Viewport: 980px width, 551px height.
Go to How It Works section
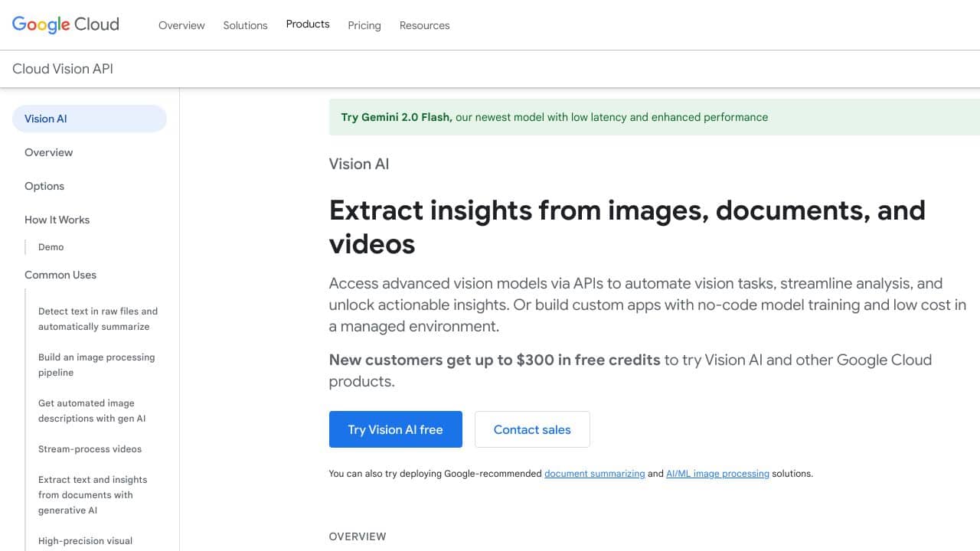57,220
